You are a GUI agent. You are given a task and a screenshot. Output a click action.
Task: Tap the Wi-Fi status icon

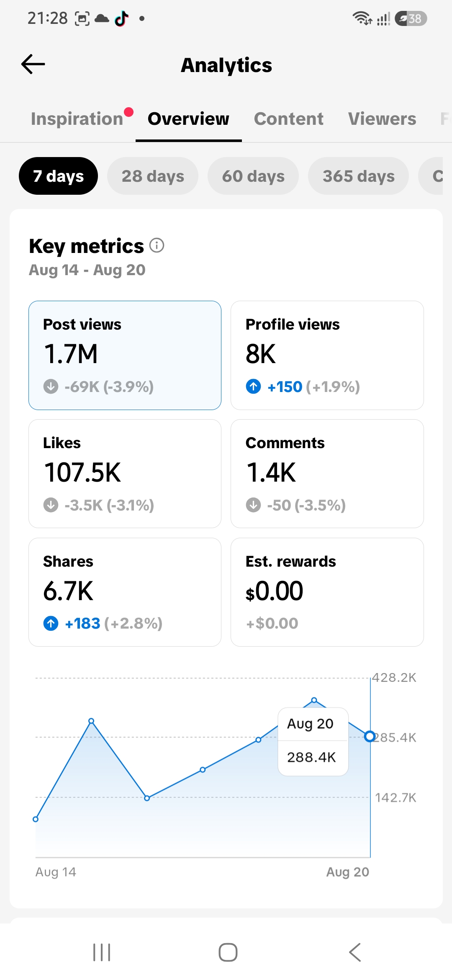coord(362,18)
